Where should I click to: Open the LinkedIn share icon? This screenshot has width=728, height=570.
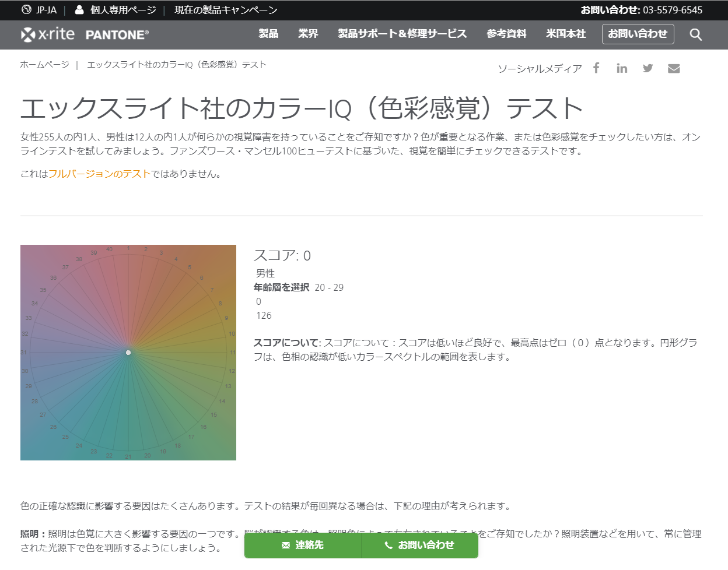click(622, 68)
